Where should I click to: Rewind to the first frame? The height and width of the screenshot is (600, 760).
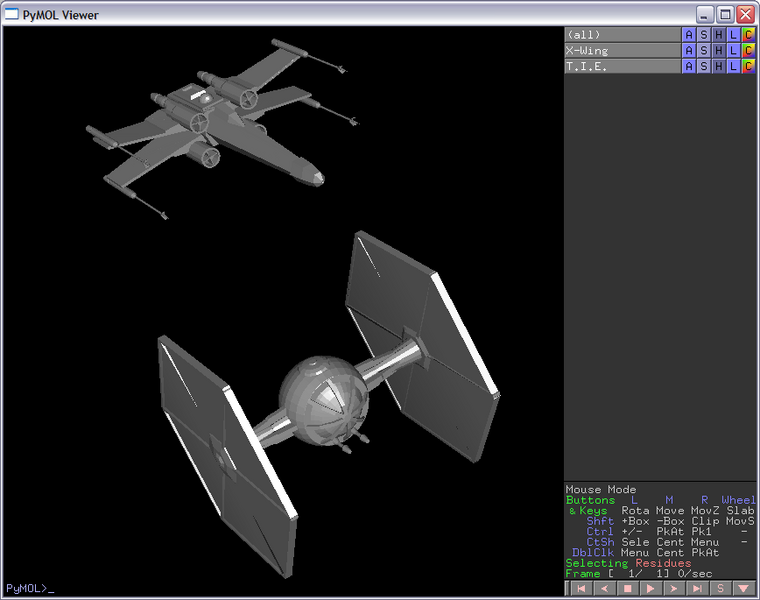point(581,589)
